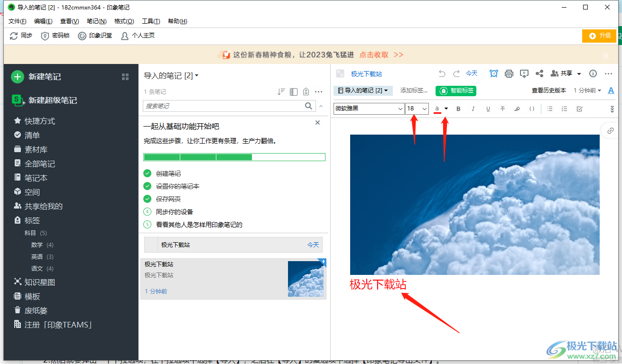The image size is (622, 364).
Task: Open note more actions (…) menu
Action: click(x=609, y=73)
